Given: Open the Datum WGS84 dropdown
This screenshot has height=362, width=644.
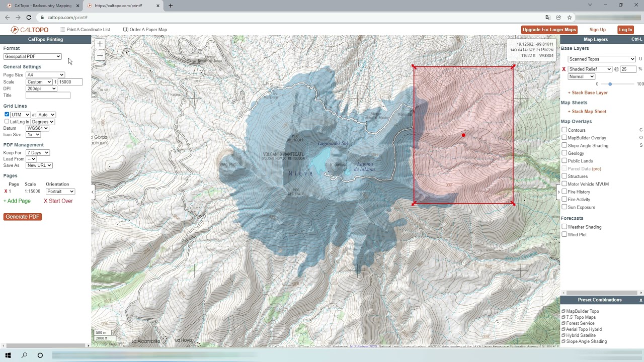Looking at the screenshot, I should click(x=37, y=128).
